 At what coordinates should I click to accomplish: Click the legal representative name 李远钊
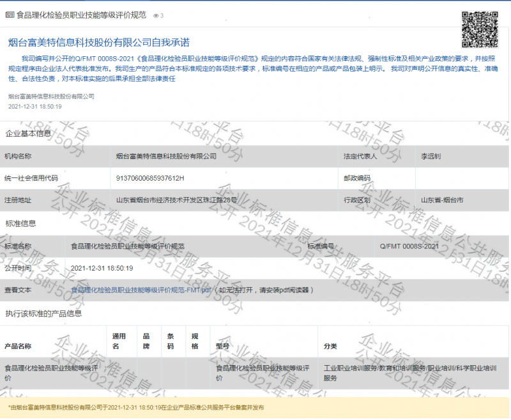pyautogui.click(x=431, y=156)
